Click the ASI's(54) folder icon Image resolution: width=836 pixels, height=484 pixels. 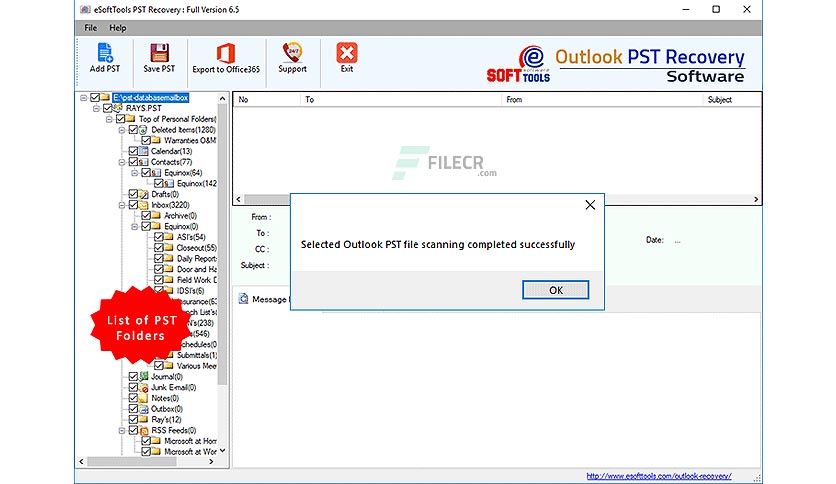coord(169,237)
